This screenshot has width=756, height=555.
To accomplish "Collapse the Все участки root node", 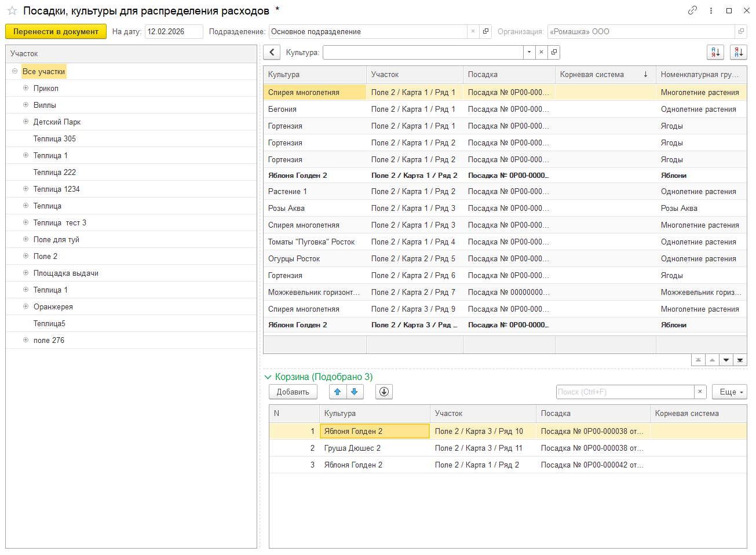I will click(14, 71).
